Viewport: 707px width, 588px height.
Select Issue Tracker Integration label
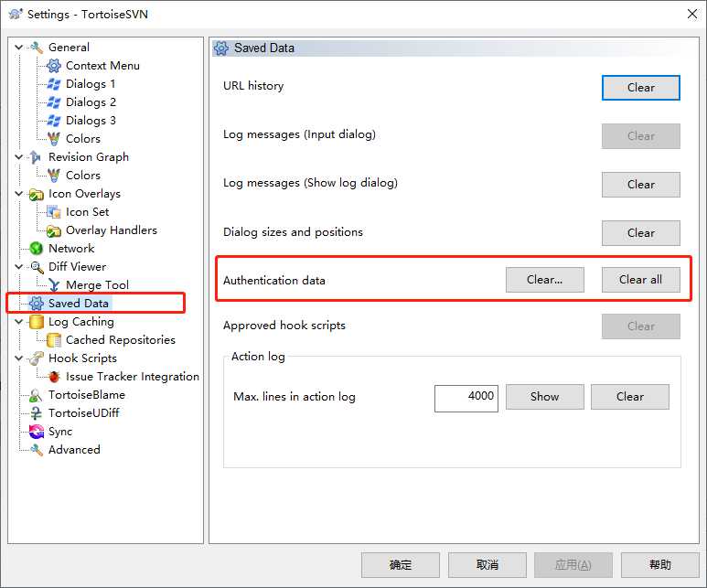pos(133,377)
